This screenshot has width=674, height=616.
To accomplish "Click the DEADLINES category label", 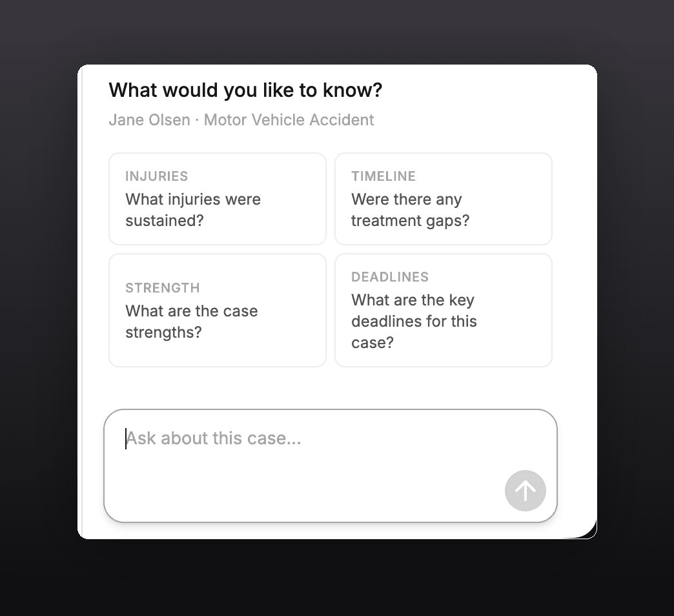I will [390, 276].
